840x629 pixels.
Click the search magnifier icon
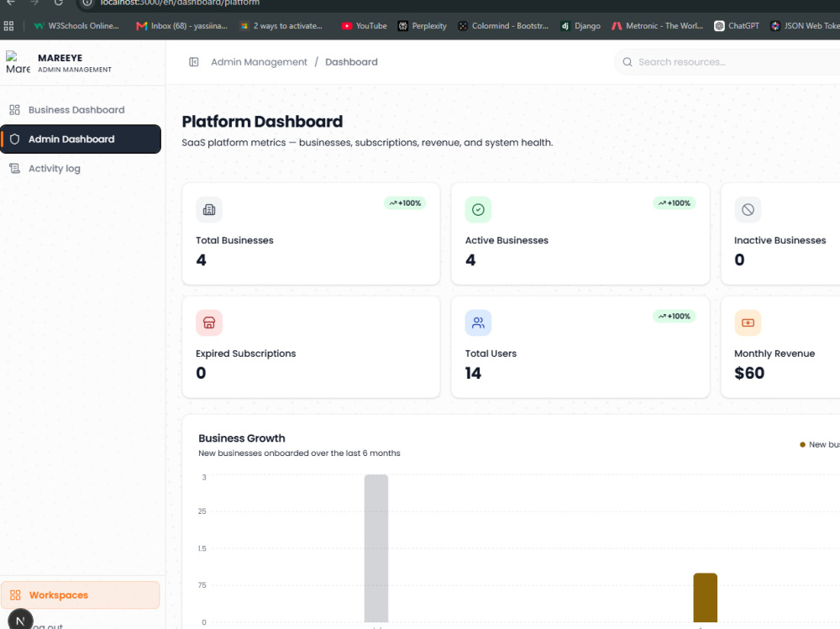[x=627, y=62]
